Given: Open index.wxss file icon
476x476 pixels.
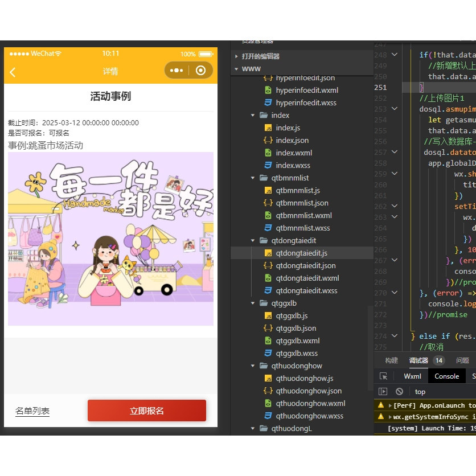Looking at the screenshot, I should point(268,165).
